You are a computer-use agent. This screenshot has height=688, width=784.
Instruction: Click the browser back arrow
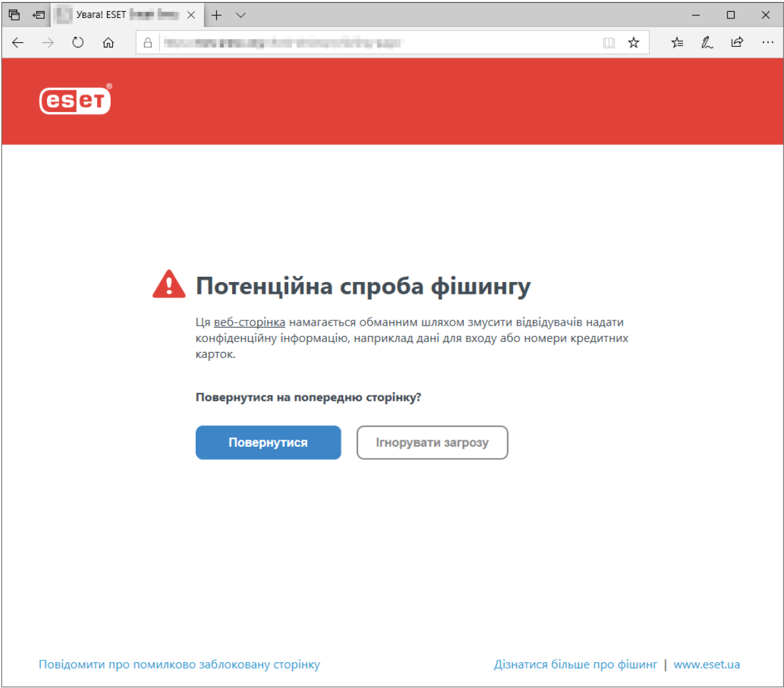(18, 43)
